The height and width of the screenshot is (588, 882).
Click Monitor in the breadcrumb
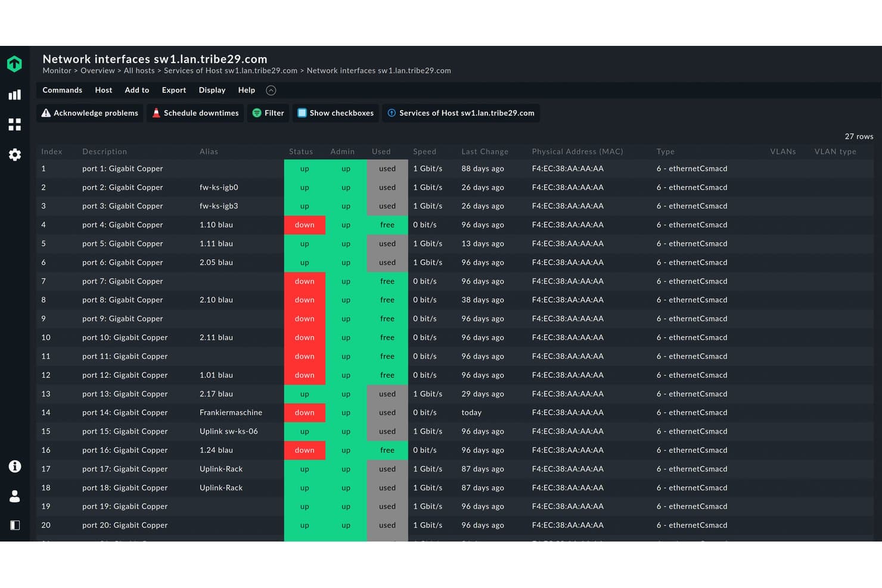point(57,70)
